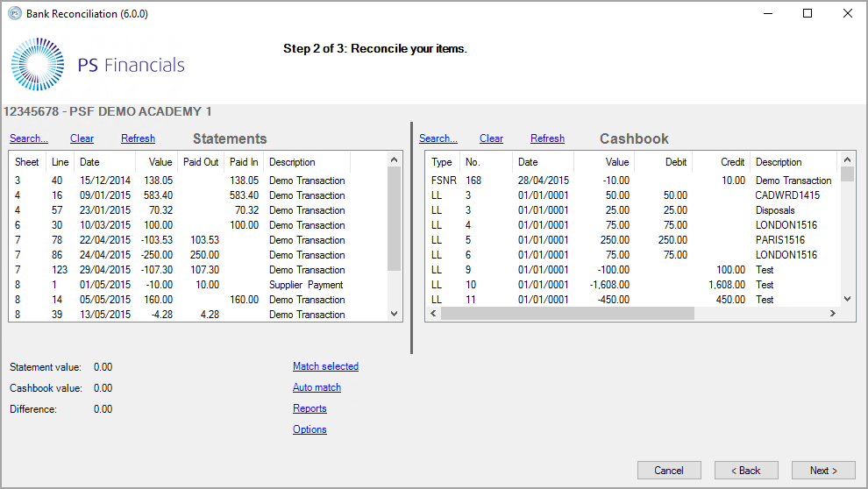Clear the Statements panel selection
This screenshot has width=868, height=489.
(x=82, y=138)
